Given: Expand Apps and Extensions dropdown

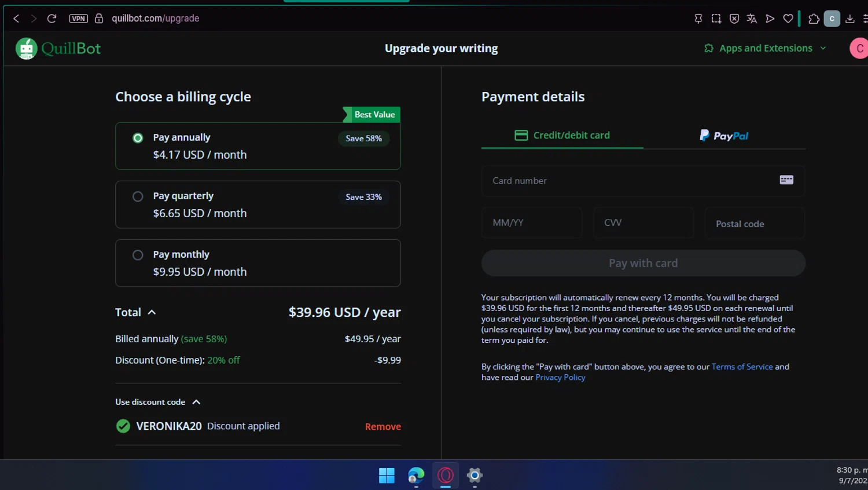Looking at the screenshot, I should [765, 49].
